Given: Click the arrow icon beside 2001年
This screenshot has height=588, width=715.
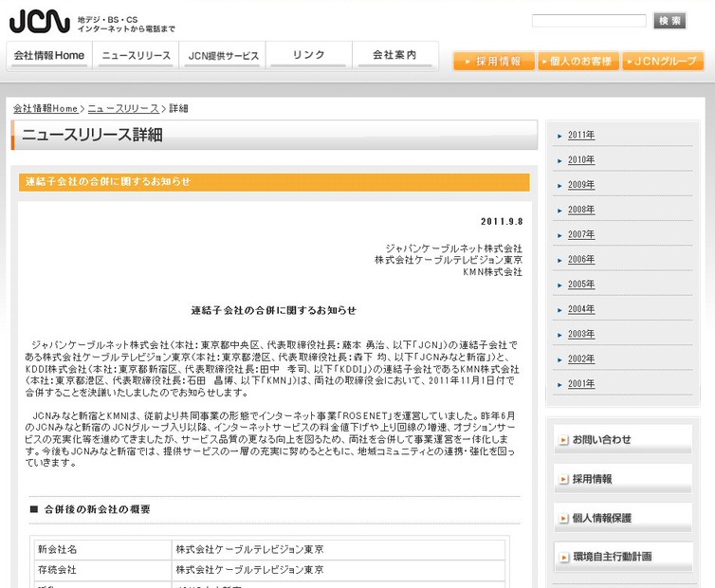Looking at the screenshot, I should (x=559, y=384).
